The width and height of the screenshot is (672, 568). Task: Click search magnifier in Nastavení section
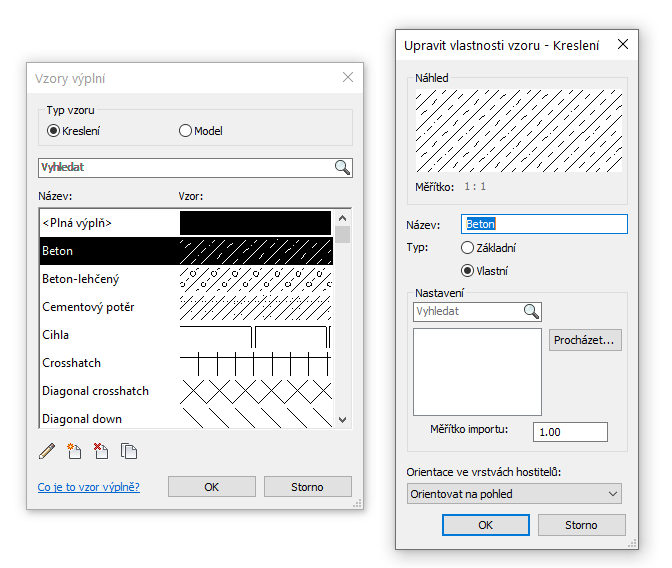tap(531, 312)
